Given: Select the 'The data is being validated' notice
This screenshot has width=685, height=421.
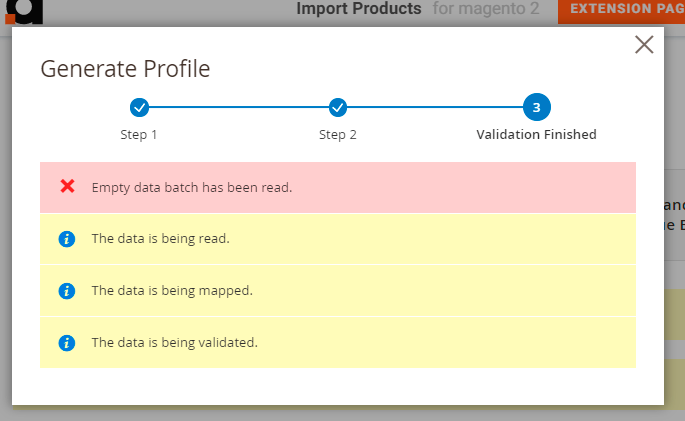Looking at the screenshot, I should pyautogui.click(x=174, y=343).
